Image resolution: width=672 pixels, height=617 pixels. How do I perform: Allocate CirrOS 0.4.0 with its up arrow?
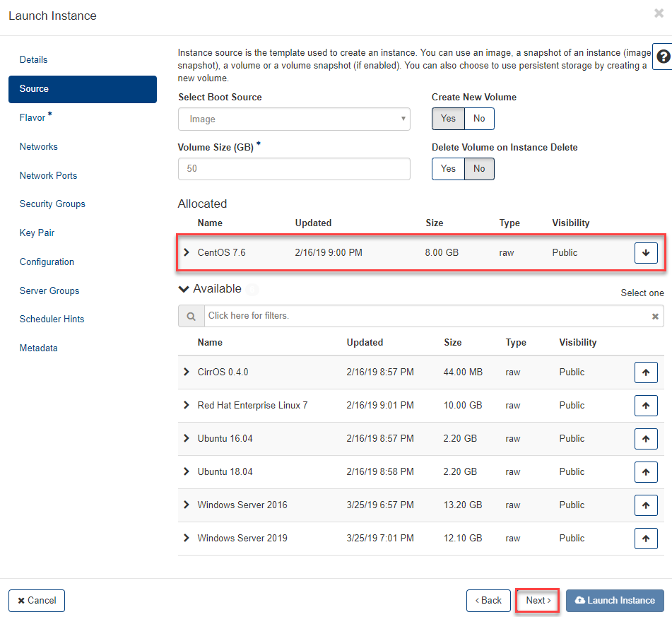click(x=646, y=372)
